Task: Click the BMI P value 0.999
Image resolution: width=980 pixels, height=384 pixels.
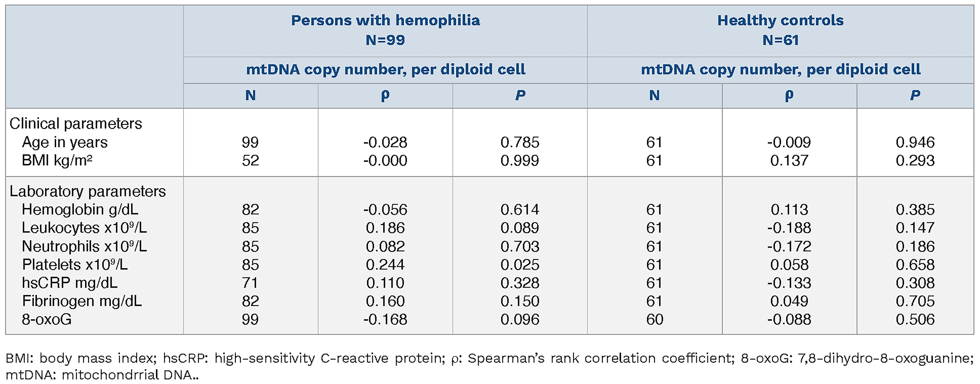Action: pos(520,160)
